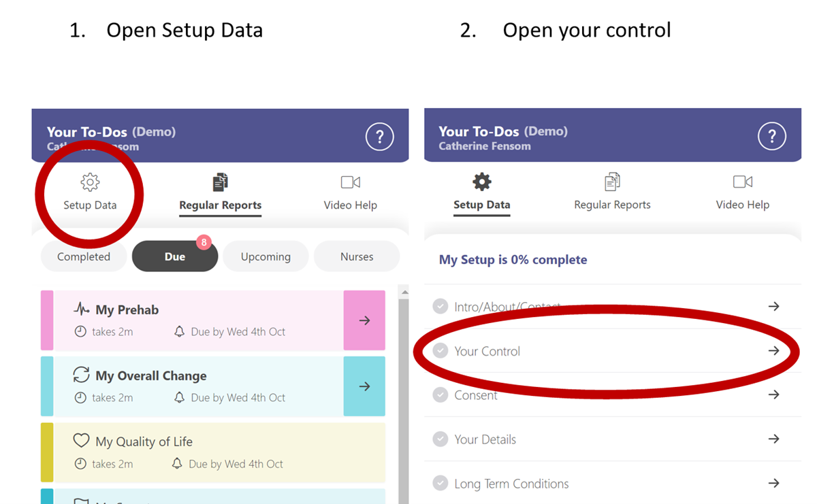Image resolution: width=817 pixels, height=504 pixels.
Task: Click the My Overall Change refresh icon
Action: click(x=82, y=375)
